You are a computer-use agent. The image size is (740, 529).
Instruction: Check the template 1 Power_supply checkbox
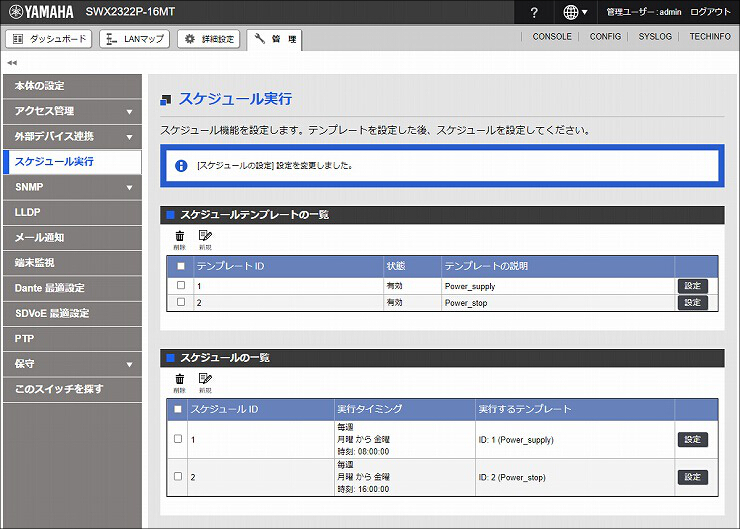coord(181,285)
